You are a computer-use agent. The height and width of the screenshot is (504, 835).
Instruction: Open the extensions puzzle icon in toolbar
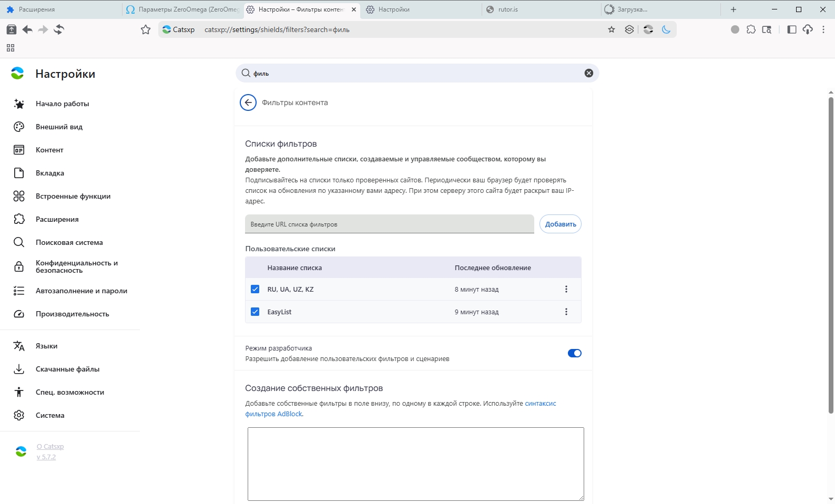751,30
